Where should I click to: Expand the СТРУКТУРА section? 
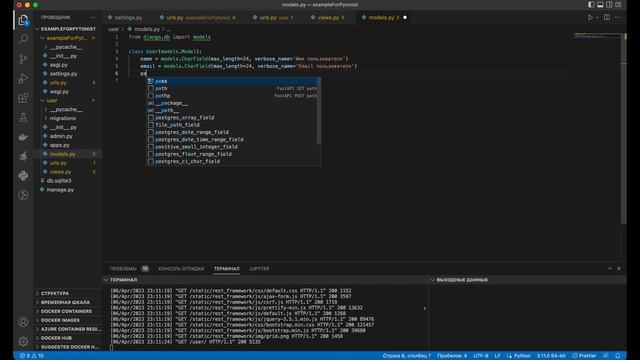tap(68, 293)
